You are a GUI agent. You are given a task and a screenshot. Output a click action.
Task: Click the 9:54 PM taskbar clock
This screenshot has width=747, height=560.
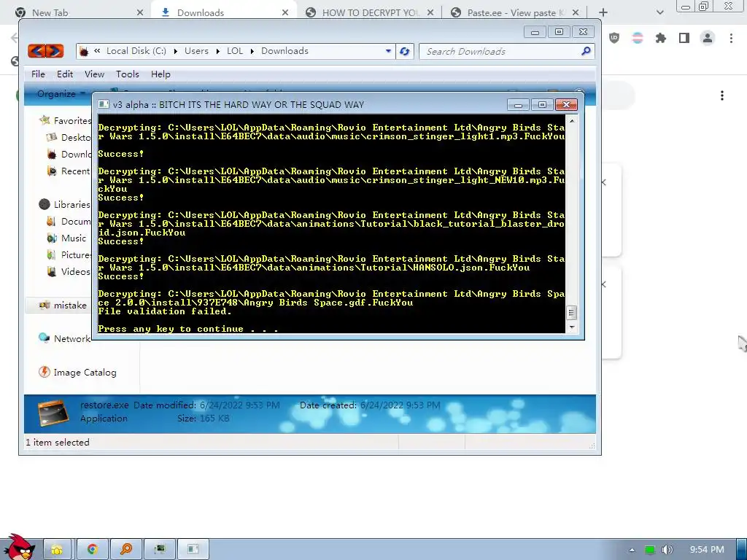tap(707, 550)
